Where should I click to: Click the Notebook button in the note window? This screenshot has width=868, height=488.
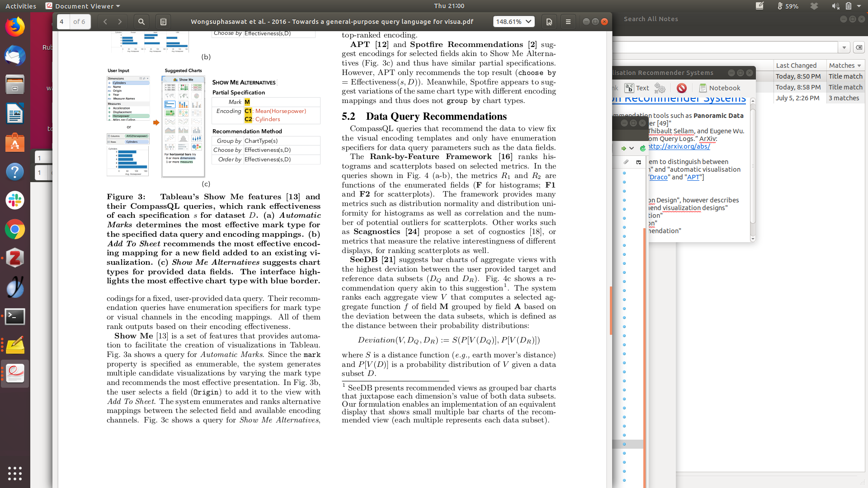720,88
